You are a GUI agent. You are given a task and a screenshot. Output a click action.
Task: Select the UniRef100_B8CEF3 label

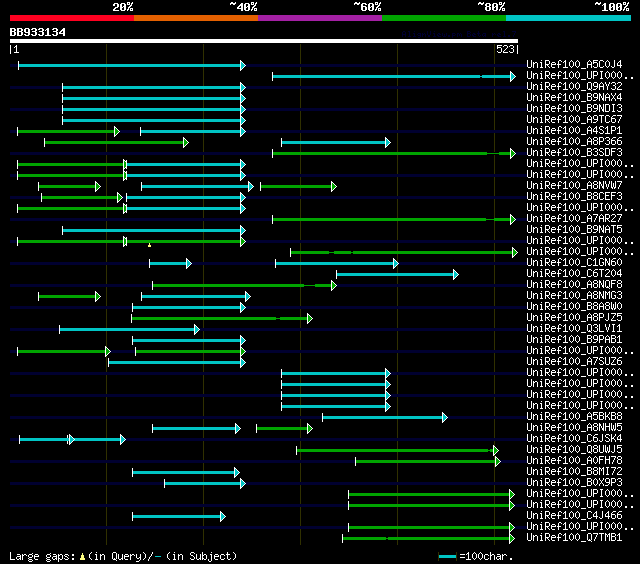(x=574, y=196)
